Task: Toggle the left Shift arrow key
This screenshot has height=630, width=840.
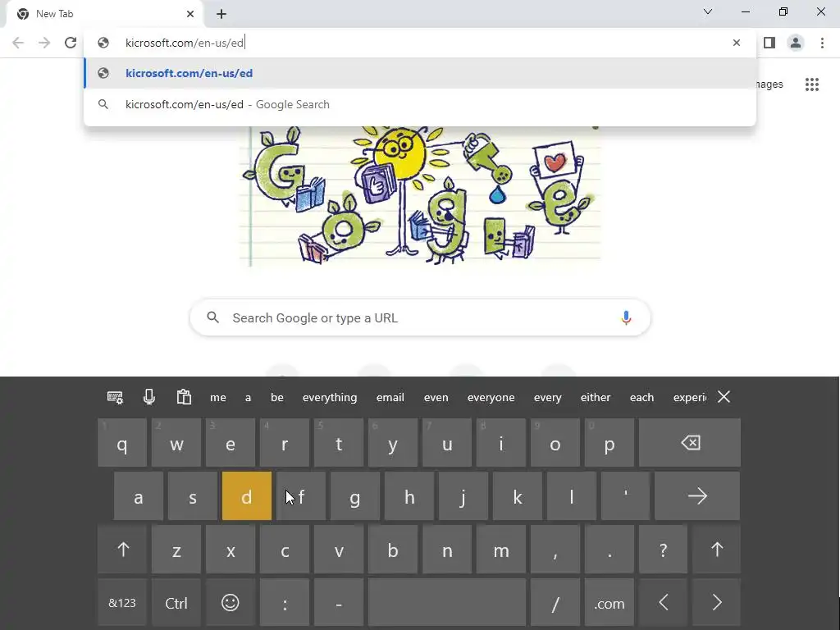Action: 123,549
